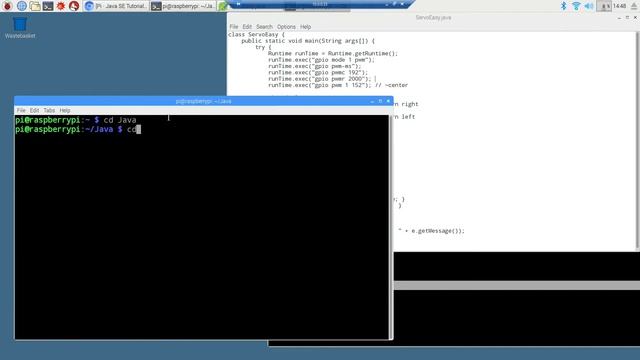Click the terminal's vertical scrollbar
The height and width of the screenshot is (360, 640).
(x=391, y=227)
